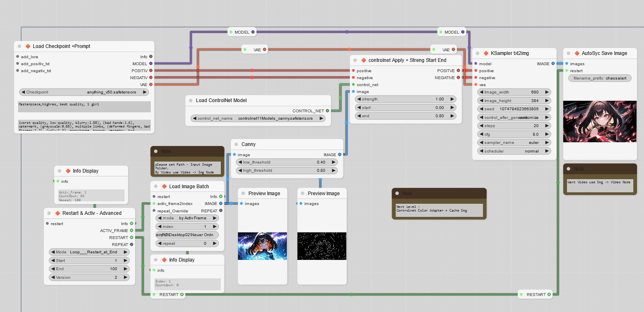Collapse the Load ControlNet Model node with its dot
This screenshot has height=312, width=644.
point(191,100)
